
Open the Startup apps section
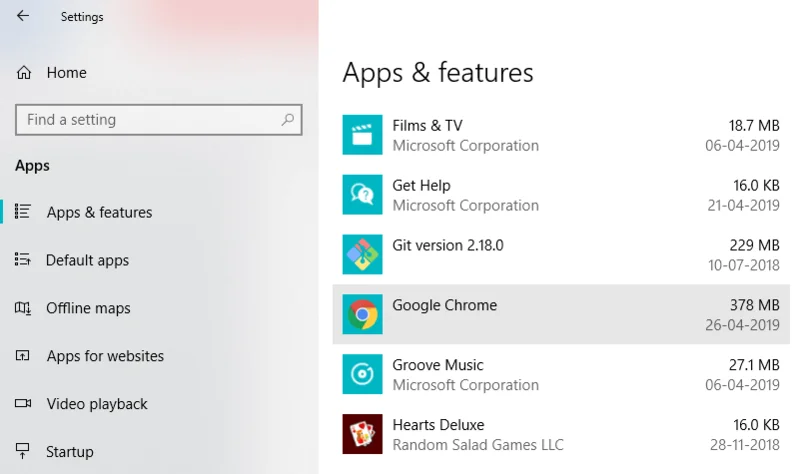[x=70, y=452]
